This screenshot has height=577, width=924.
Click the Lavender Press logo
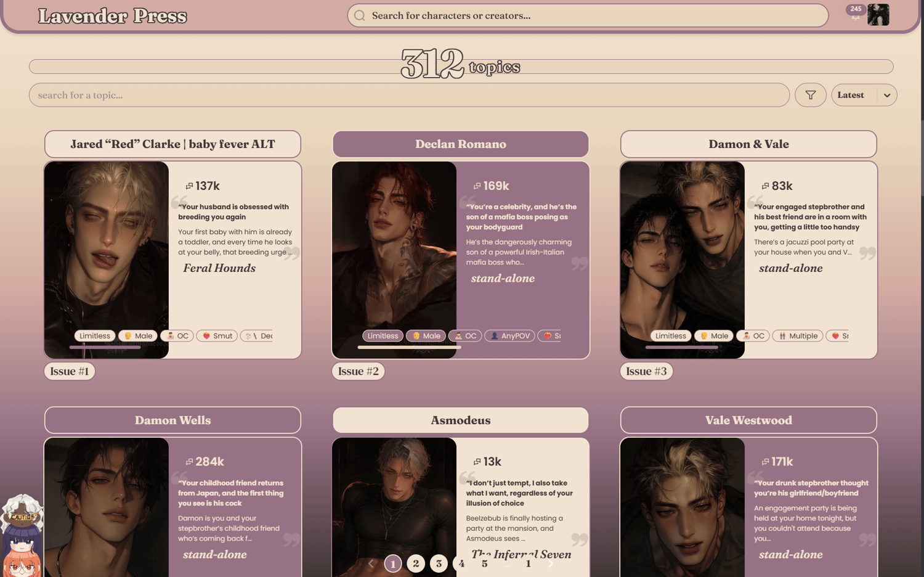click(x=113, y=16)
